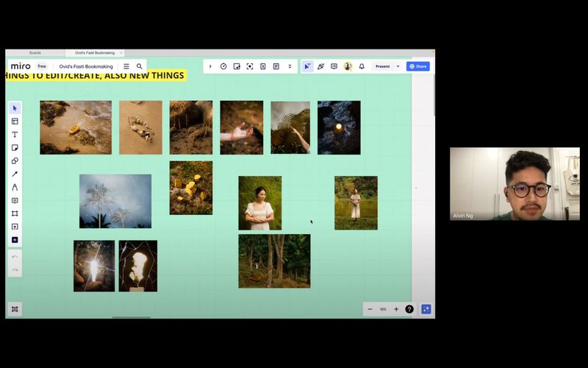Click the Ovid's Fasti Bookmaking board title
588x368 pixels.
tap(86, 66)
